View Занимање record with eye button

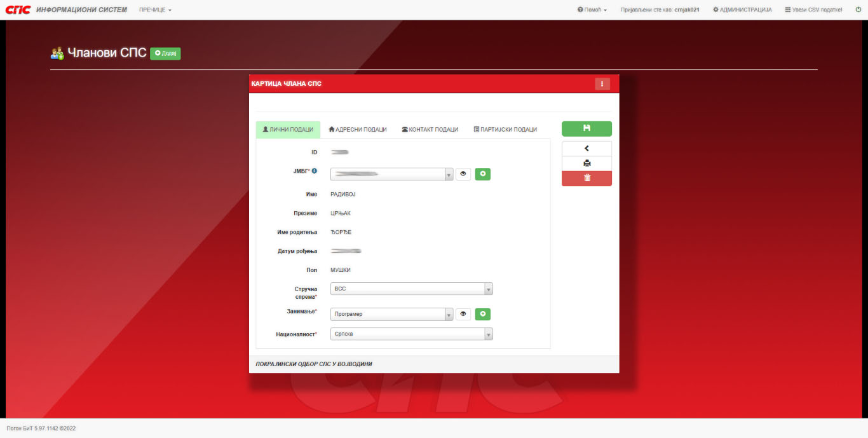463,314
